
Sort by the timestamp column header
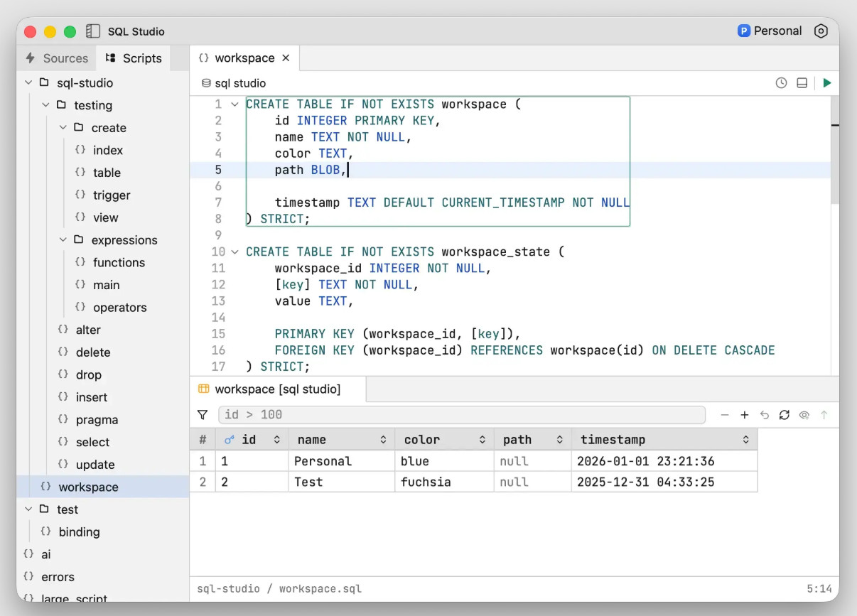[613, 440]
